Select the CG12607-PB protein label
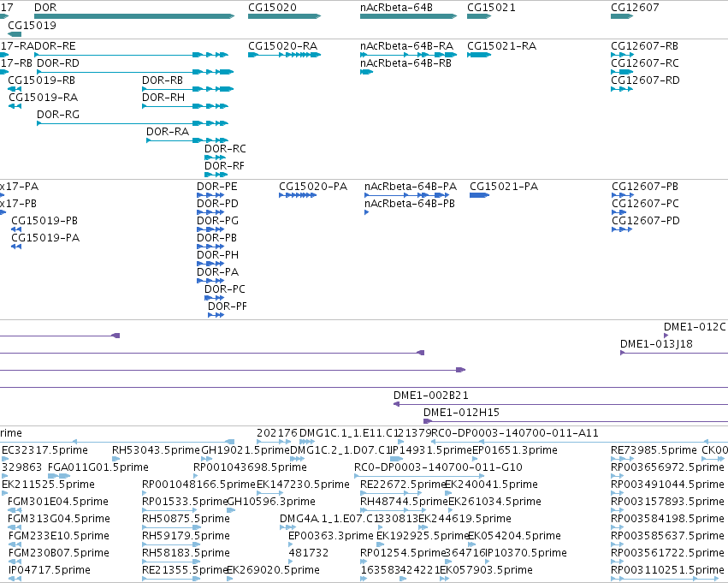The image size is (728, 583). click(645, 187)
